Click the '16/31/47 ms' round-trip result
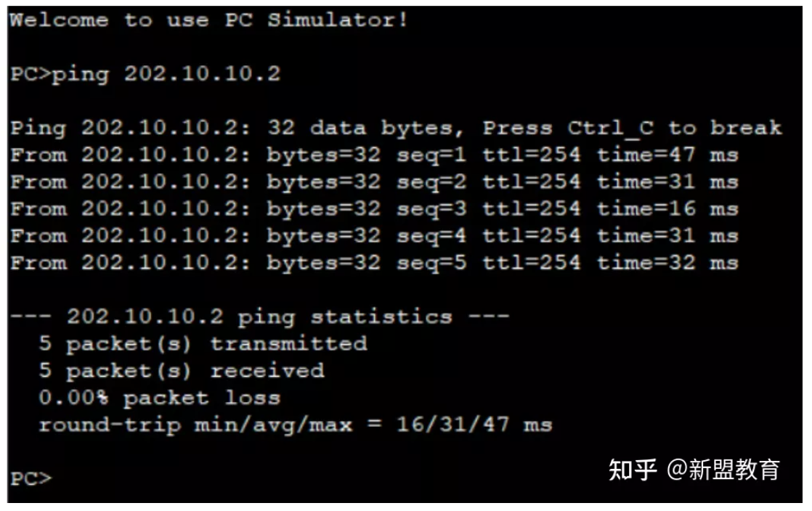This screenshot has width=812, height=511. pos(474,425)
